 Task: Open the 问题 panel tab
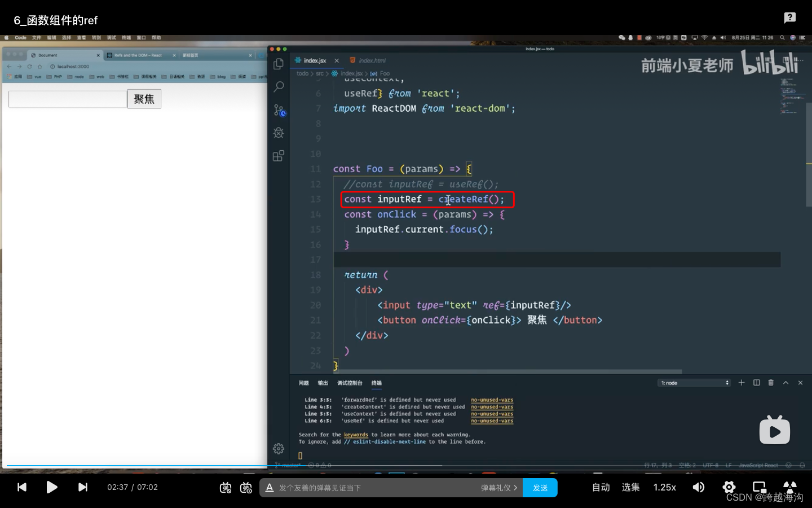(x=303, y=383)
